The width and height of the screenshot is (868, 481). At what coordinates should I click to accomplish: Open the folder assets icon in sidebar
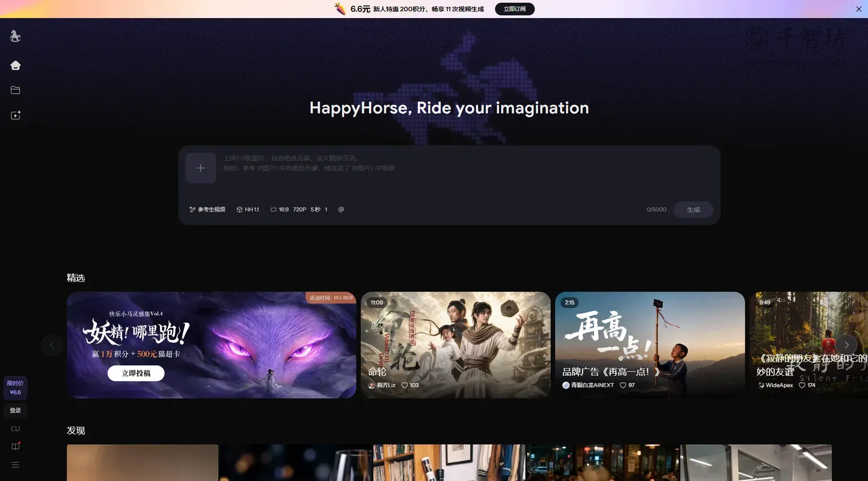(x=15, y=90)
